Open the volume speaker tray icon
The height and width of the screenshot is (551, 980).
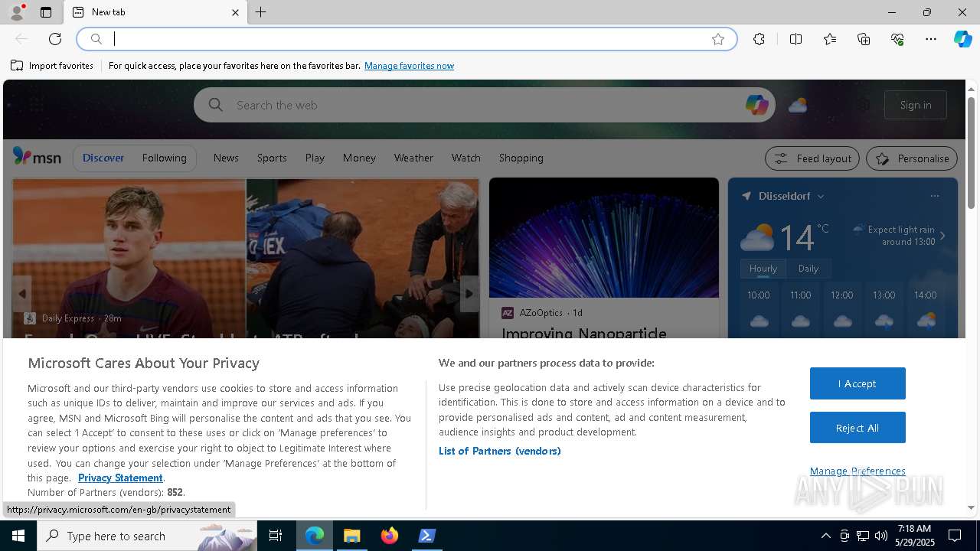tap(881, 536)
